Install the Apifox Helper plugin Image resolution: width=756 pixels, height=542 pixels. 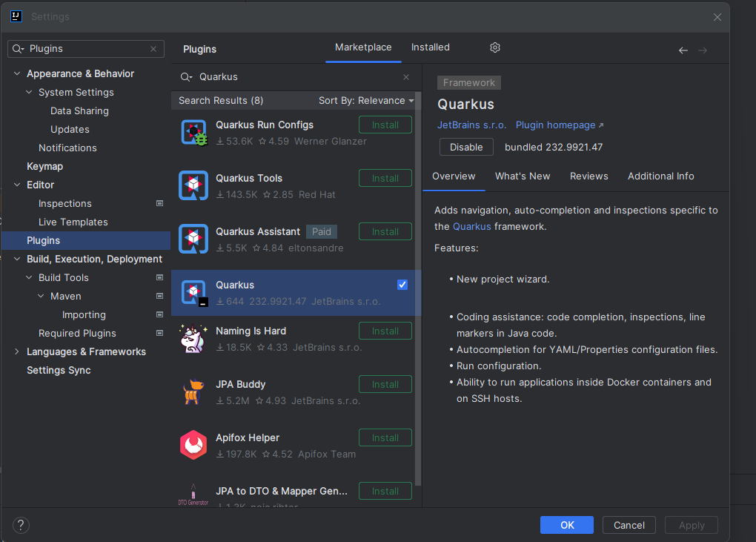coord(385,438)
